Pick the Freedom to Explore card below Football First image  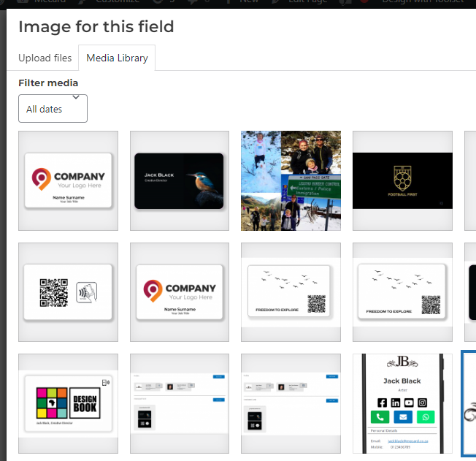tap(402, 292)
